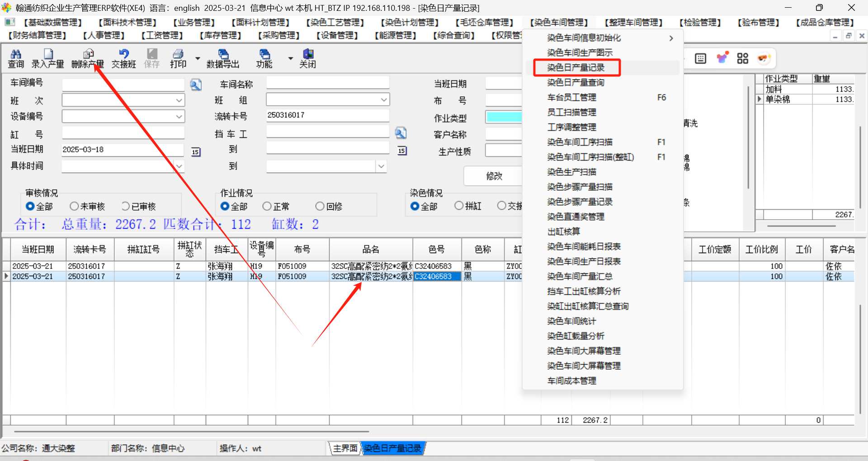
Task: Close the inner 染色日产量记录 child window
Action: click(862, 36)
